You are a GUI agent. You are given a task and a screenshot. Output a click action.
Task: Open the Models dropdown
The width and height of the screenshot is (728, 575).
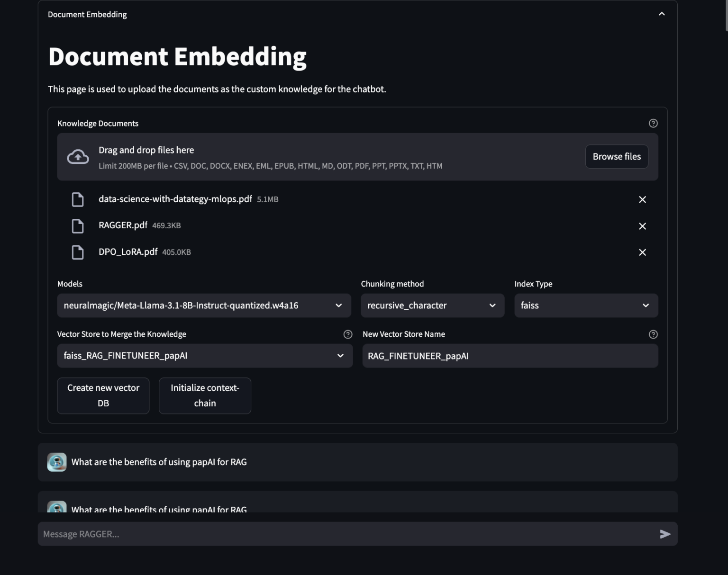pos(204,305)
